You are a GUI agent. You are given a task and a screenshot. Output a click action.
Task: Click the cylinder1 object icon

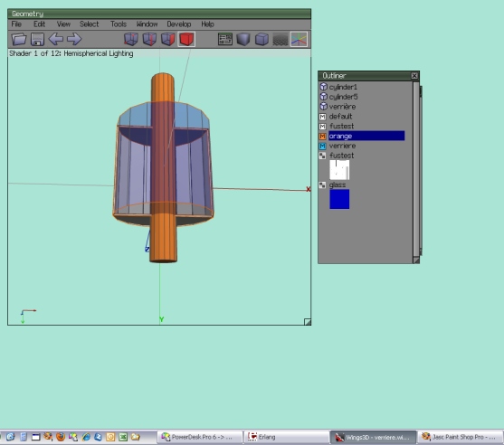point(323,87)
